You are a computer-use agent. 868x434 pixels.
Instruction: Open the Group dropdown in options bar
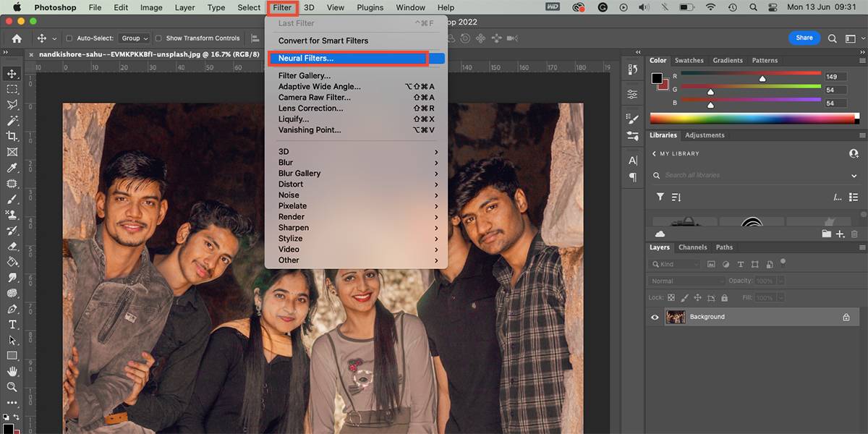(135, 38)
